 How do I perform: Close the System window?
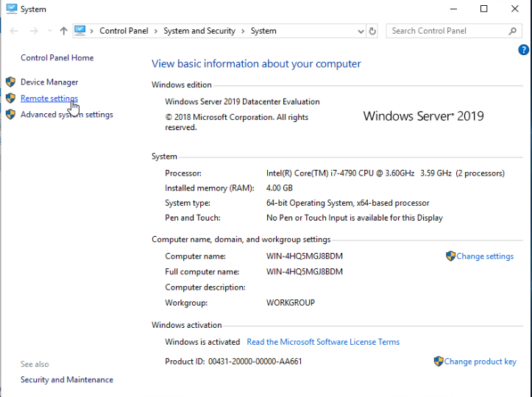[514, 9]
